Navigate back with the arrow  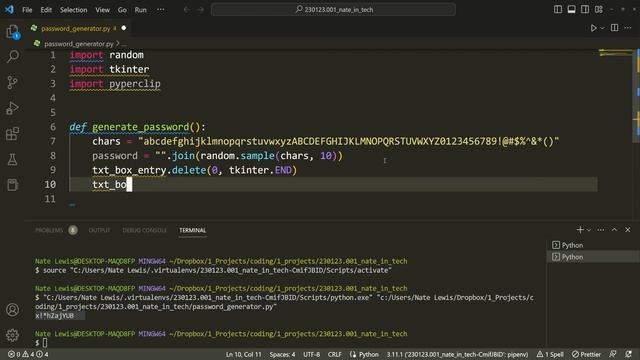[187, 9]
